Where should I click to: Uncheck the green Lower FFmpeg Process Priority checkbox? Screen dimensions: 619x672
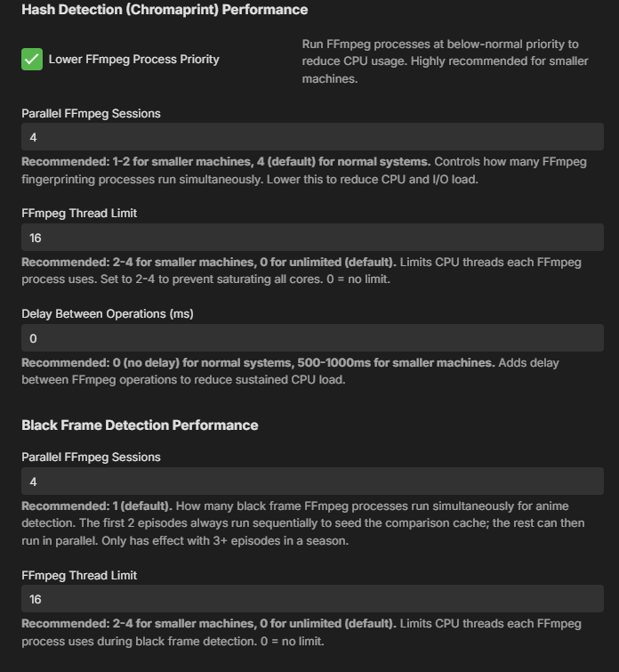pyautogui.click(x=32, y=59)
